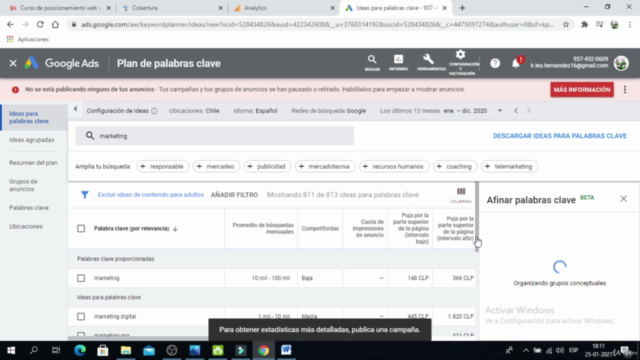
Task: Click the blue filter funnel icon
Action: [x=84, y=195]
